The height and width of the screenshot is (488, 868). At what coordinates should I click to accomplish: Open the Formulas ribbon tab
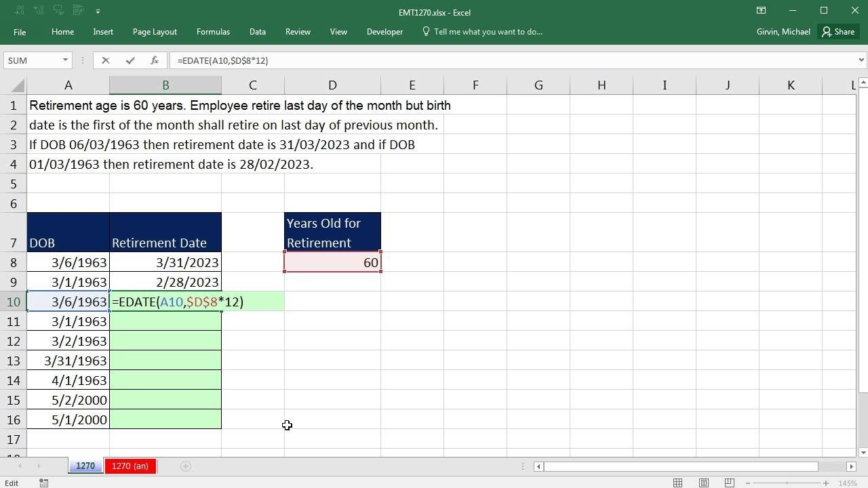coord(213,32)
